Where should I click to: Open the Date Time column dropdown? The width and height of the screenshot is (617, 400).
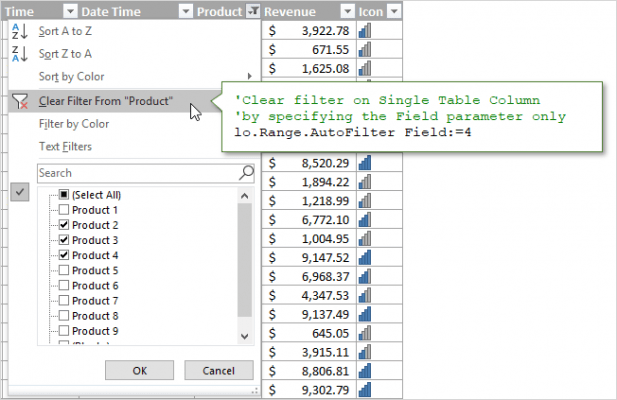coord(185,11)
